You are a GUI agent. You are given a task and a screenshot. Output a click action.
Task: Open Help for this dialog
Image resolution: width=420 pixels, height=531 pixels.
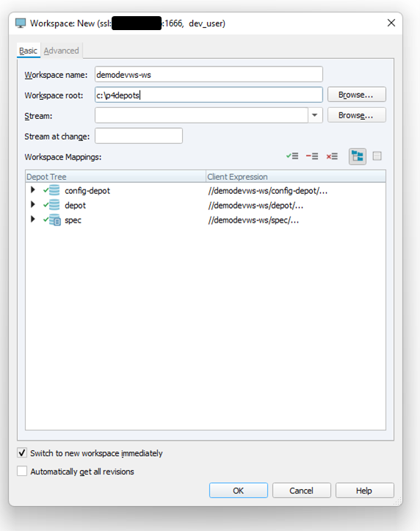click(x=364, y=491)
